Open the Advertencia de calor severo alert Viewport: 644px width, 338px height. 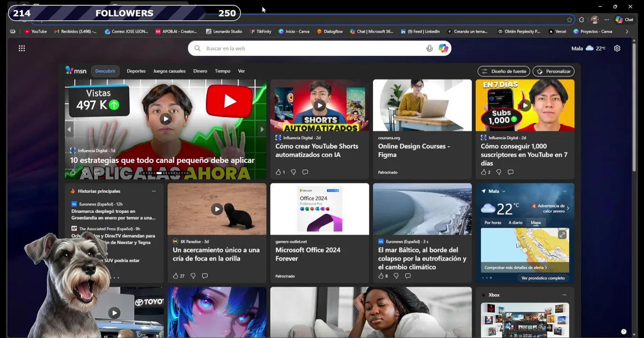(x=551, y=208)
